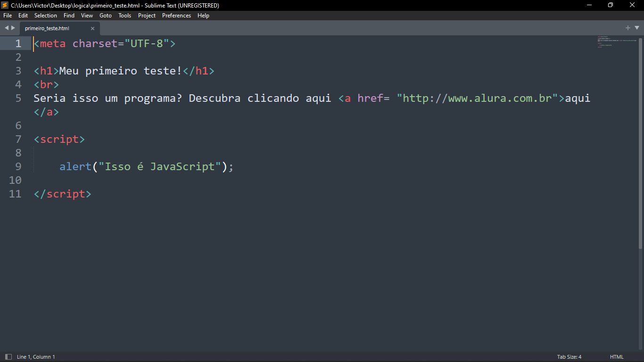The width and height of the screenshot is (644, 362).
Task: Open the tab list dropdown arrow
Action: pyautogui.click(x=637, y=28)
